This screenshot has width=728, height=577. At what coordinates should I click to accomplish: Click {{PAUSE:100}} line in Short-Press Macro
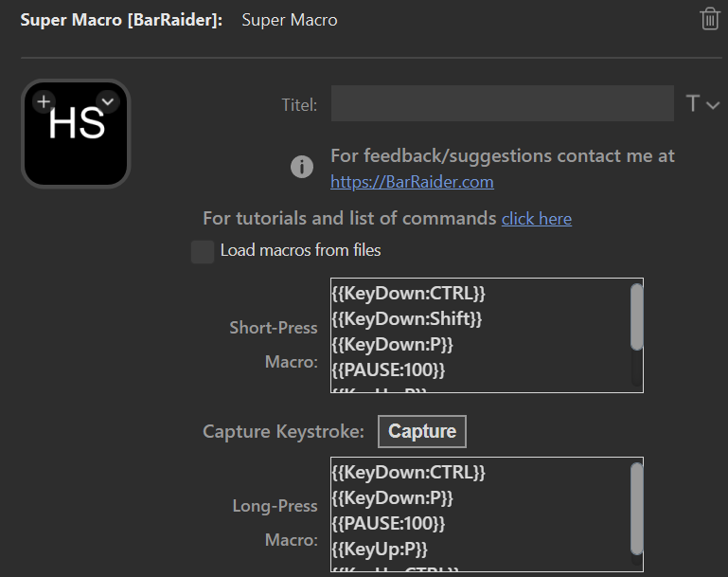click(x=388, y=369)
